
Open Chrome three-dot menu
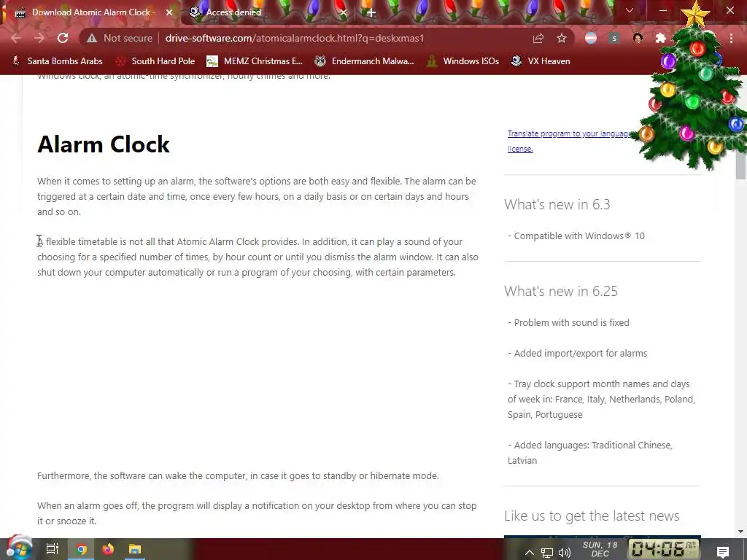pyautogui.click(x=731, y=38)
